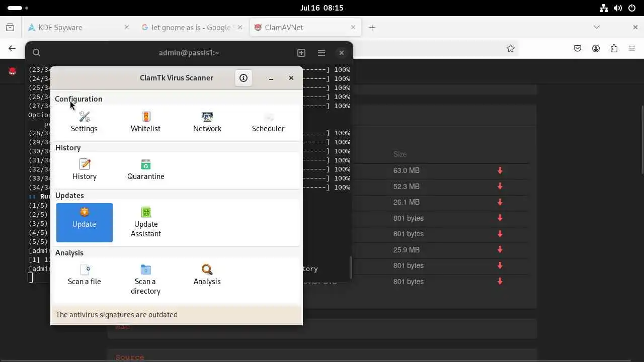
Task: Download the 63.0 MB file
Action: pyautogui.click(x=500, y=170)
